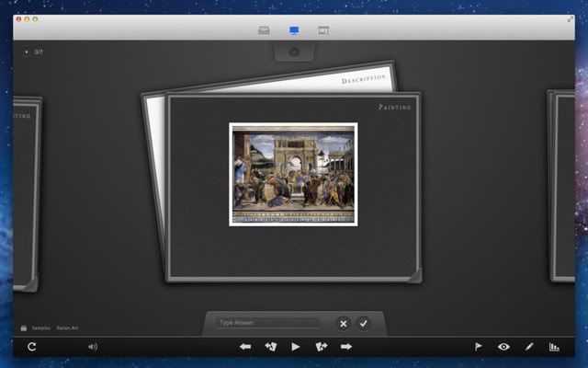Start slideshow with the play button

tap(296, 347)
